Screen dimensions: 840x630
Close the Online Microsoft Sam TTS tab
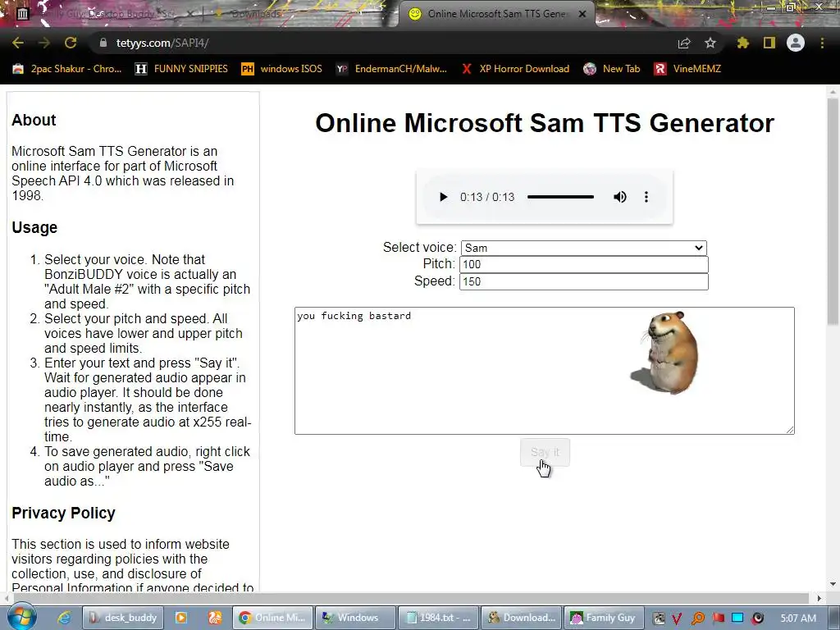pos(582,14)
